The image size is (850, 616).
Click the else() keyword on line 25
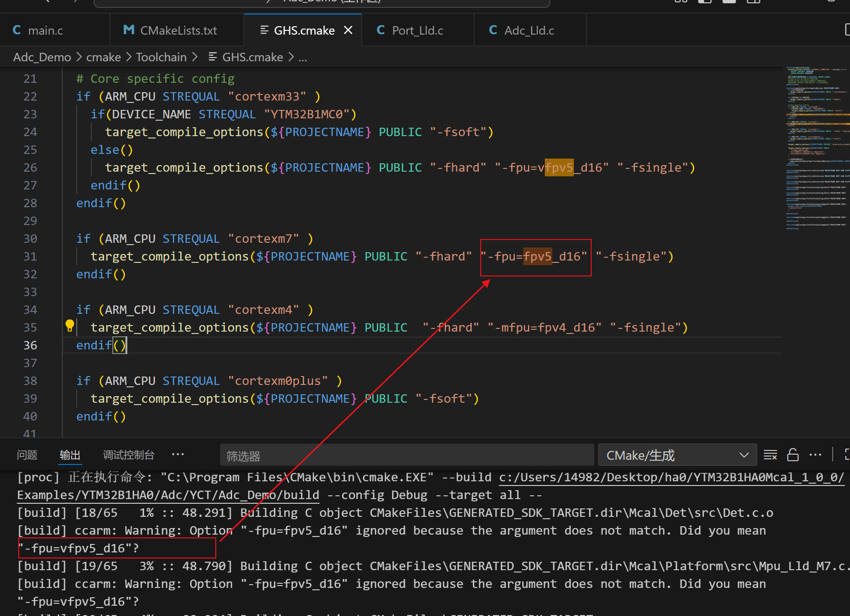112,150
